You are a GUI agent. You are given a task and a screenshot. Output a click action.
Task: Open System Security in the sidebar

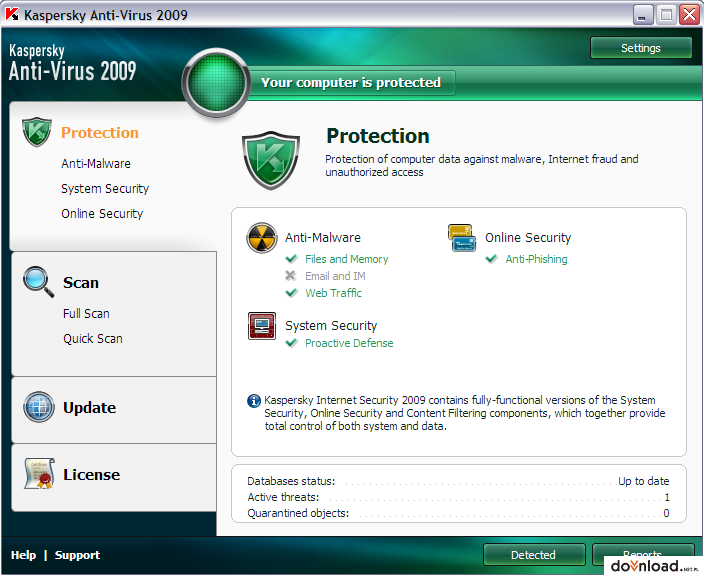(105, 189)
